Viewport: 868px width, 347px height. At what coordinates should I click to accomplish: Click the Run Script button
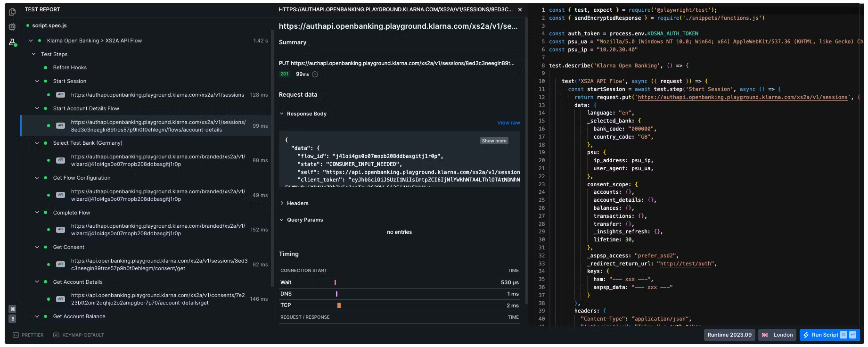(x=829, y=335)
